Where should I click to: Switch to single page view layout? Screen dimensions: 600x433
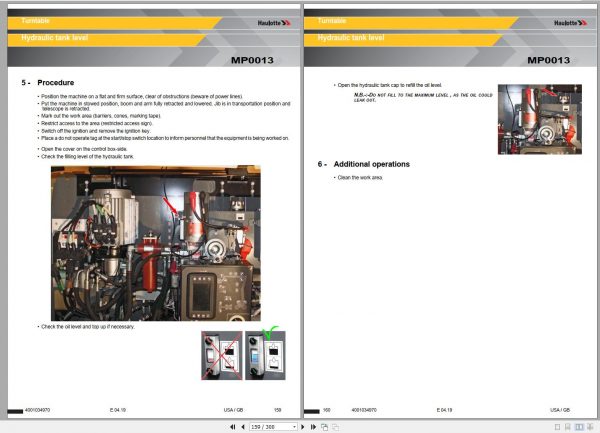point(558,427)
